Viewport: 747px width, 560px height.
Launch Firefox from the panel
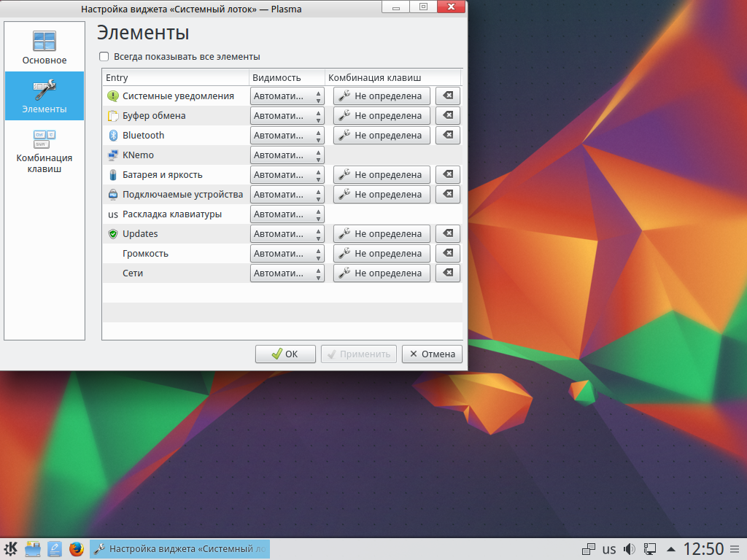coord(76,549)
